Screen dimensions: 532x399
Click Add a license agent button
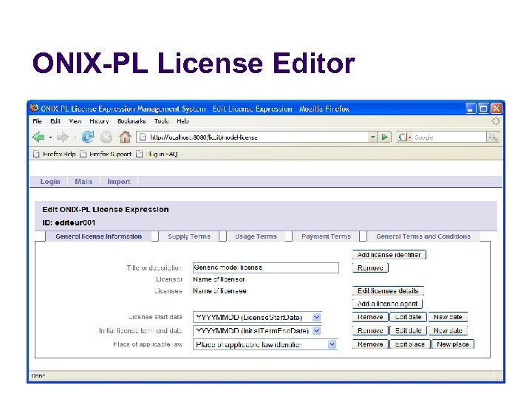pos(387,304)
